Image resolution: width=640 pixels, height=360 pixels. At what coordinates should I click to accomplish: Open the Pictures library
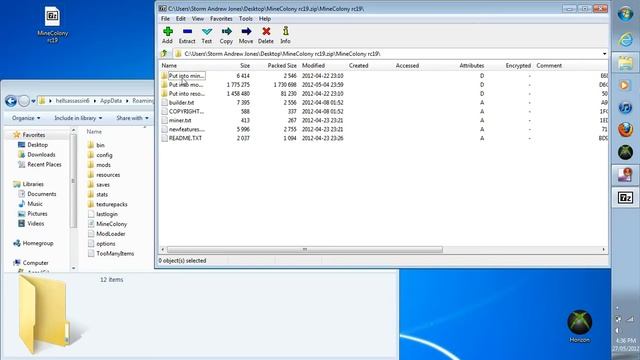pyautogui.click(x=33, y=213)
